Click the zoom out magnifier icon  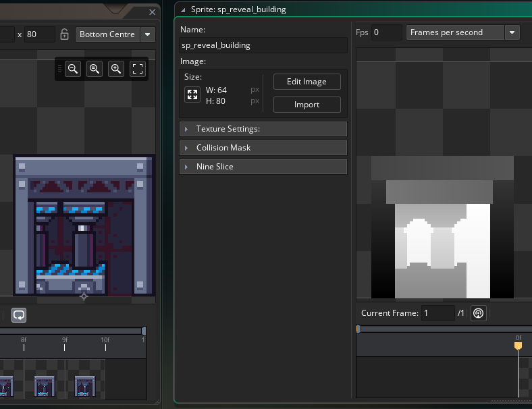tap(73, 69)
